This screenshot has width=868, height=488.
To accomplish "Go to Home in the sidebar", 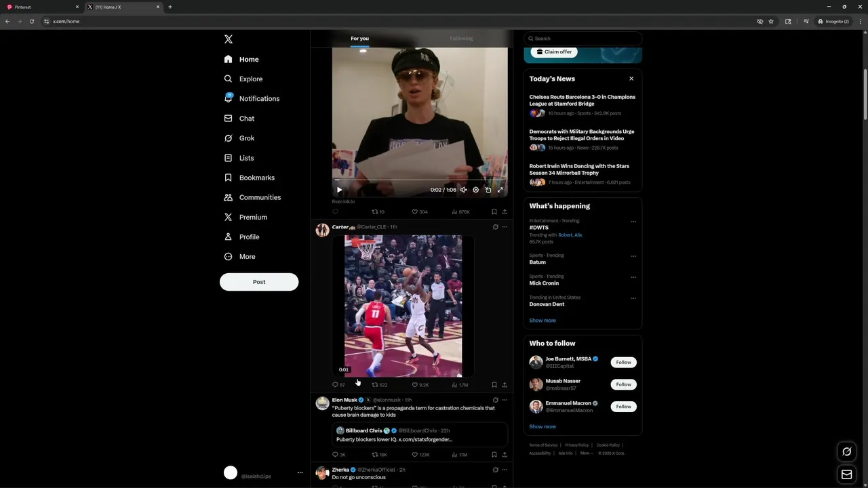I will click(241, 60).
